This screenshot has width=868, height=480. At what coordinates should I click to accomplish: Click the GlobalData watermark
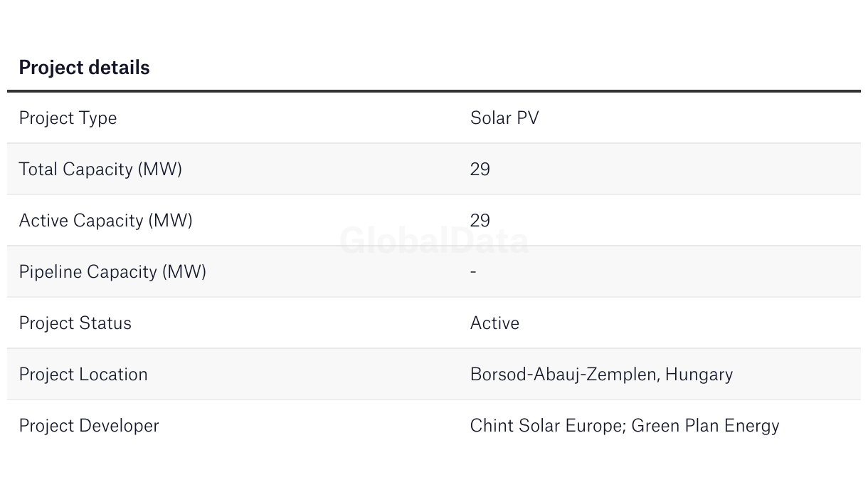(x=434, y=241)
